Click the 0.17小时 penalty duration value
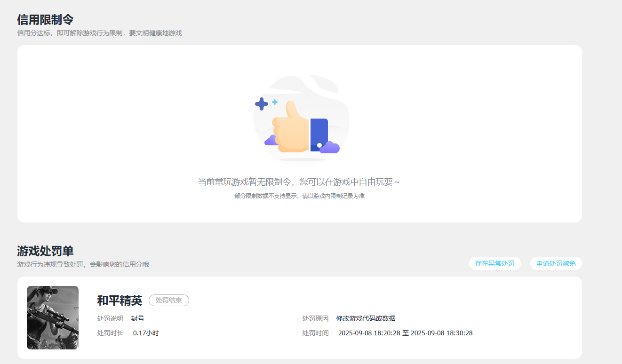This screenshot has width=622, height=364. click(146, 333)
